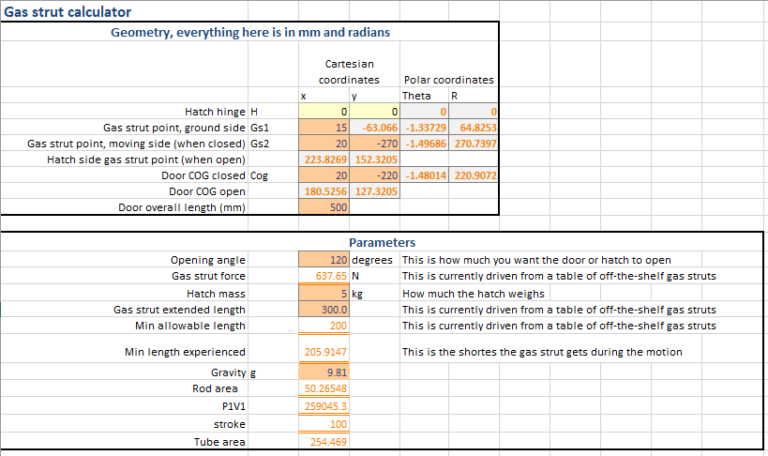Click the Gs2 y coordinate cell -270
This screenshot has width=768, height=456.
pyautogui.click(x=375, y=144)
